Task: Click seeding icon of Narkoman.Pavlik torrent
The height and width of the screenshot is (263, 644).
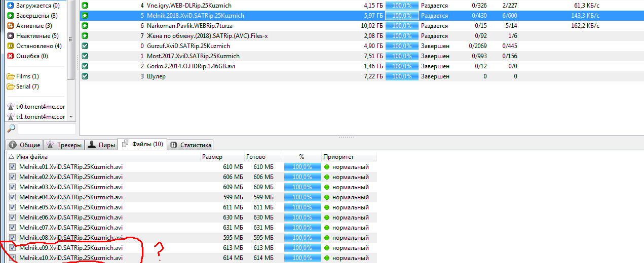Action: point(85,26)
